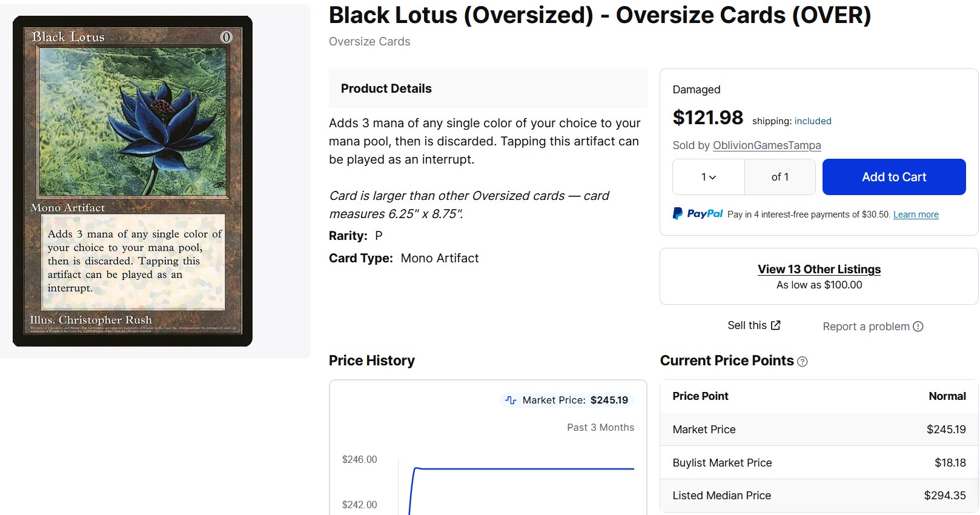Select the Buylist Market Price row

point(818,463)
